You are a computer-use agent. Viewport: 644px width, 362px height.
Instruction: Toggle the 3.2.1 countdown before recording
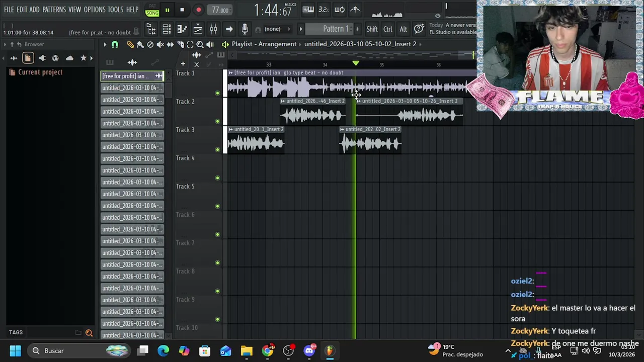[x=324, y=10]
